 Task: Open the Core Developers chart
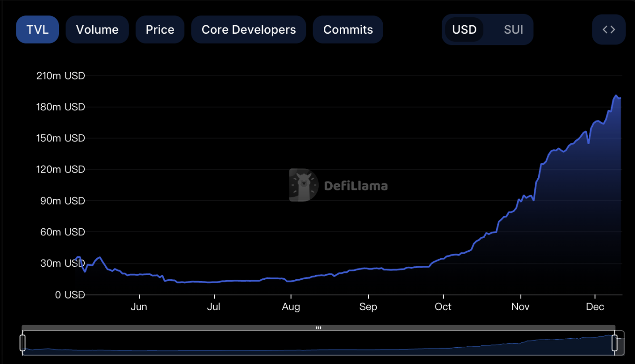pyautogui.click(x=248, y=29)
